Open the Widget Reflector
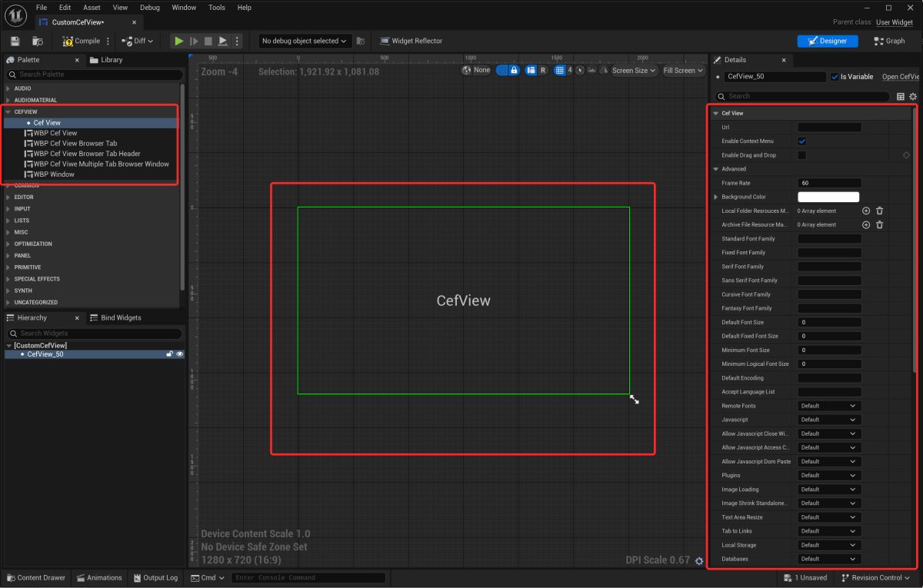The width and height of the screenshot is (923, 588). [412, 41]
